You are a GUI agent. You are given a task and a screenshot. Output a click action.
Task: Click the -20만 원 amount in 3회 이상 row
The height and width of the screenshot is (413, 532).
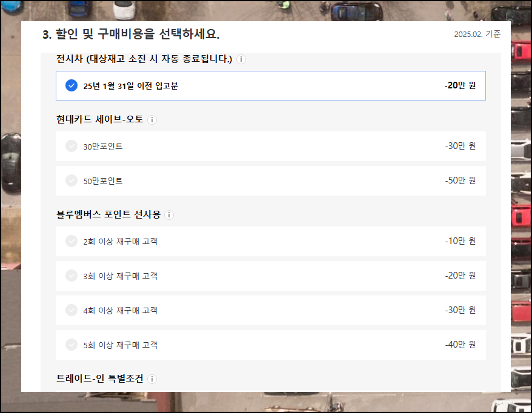(460, 276)
